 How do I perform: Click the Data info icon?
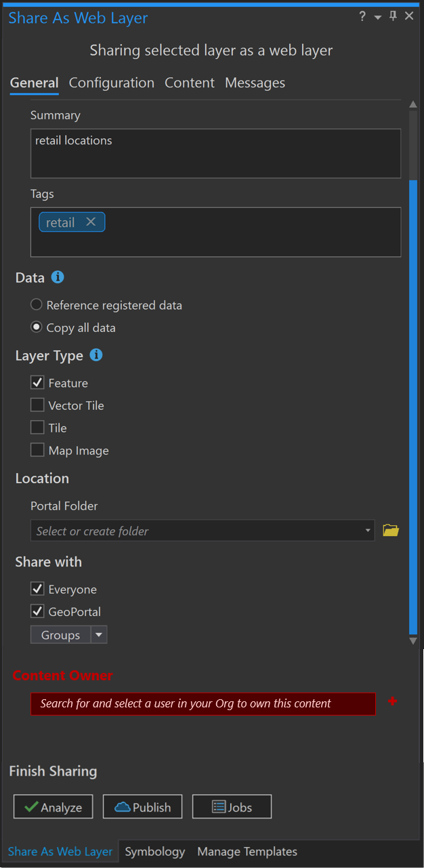pos(58,277)
